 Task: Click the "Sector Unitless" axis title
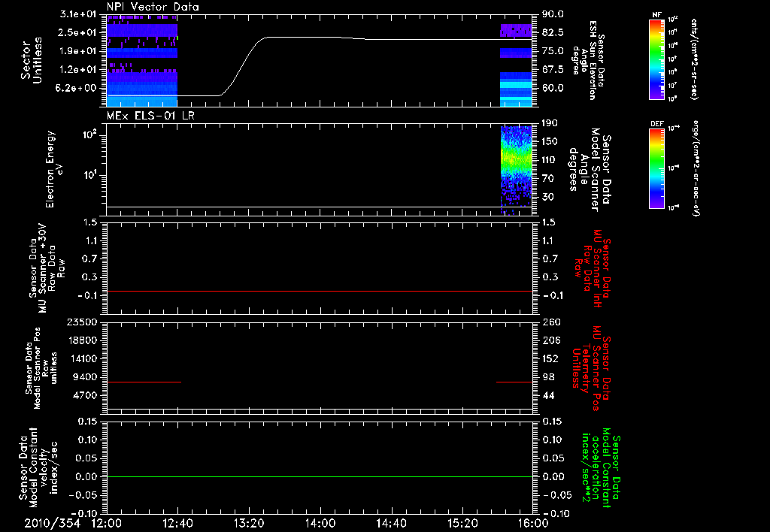click(32, 60)
